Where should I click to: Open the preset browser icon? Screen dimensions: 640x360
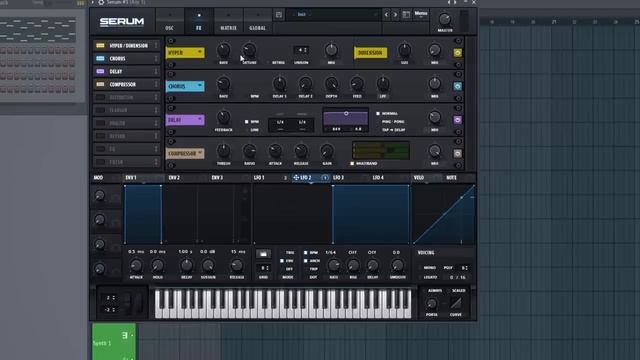[x=406, y=15]
